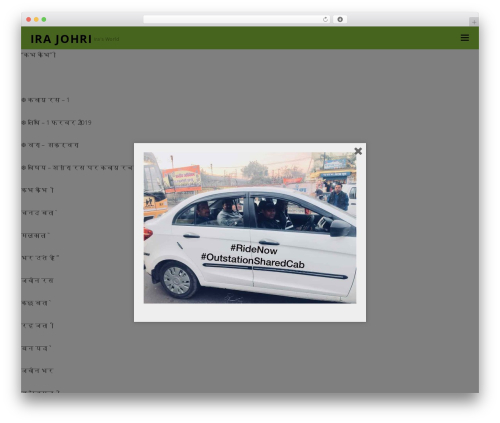Click the text line containing 2019
500x423 pixels.
pos(56,123)
